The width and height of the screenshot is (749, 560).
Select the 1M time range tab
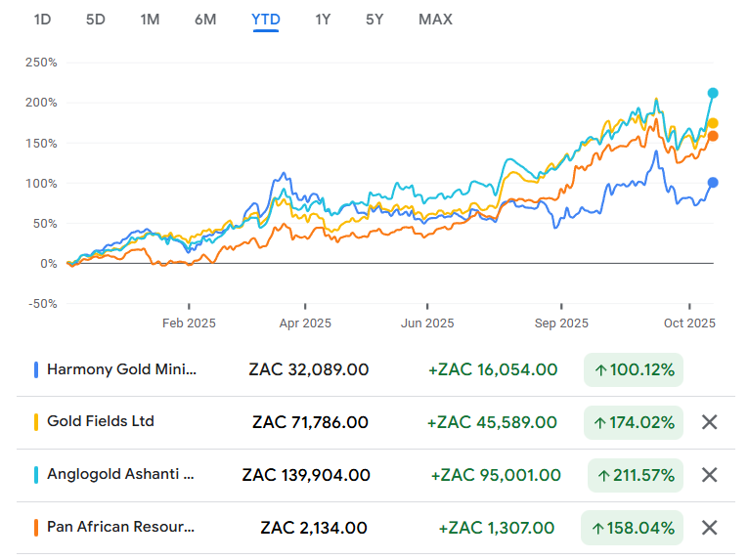(150, 19)
